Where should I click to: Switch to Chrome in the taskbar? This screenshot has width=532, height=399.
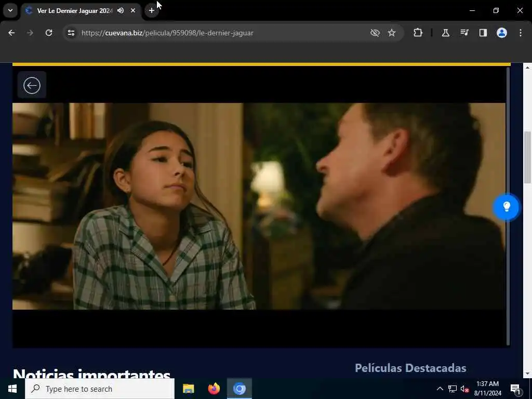click(239, 389)
